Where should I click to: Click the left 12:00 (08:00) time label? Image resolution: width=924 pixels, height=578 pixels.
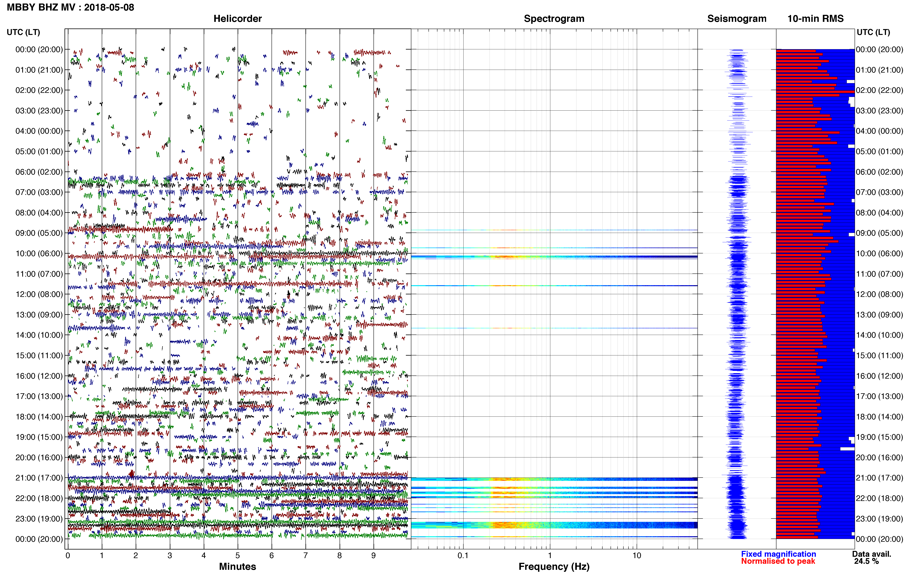click(39, 294)
